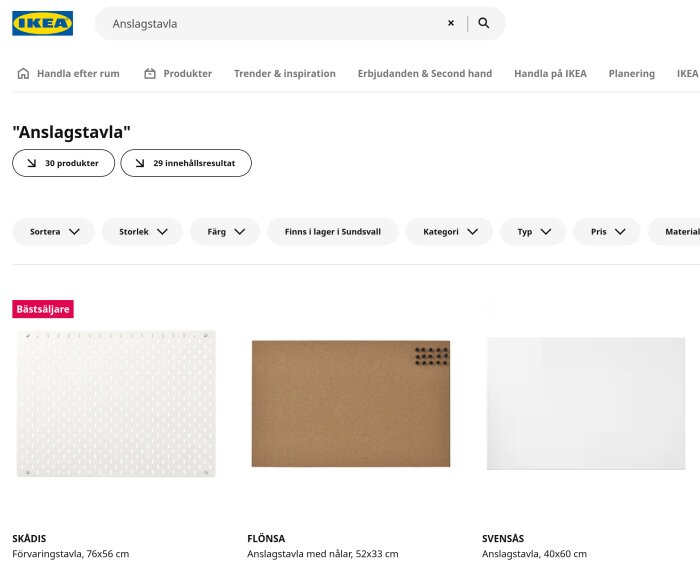The height and width of the screenshot is (561, 700).
Task: Select 'Förvaringstavla, 76x56 cm' description
Action: pyautogui.click(x=71, y=554)
